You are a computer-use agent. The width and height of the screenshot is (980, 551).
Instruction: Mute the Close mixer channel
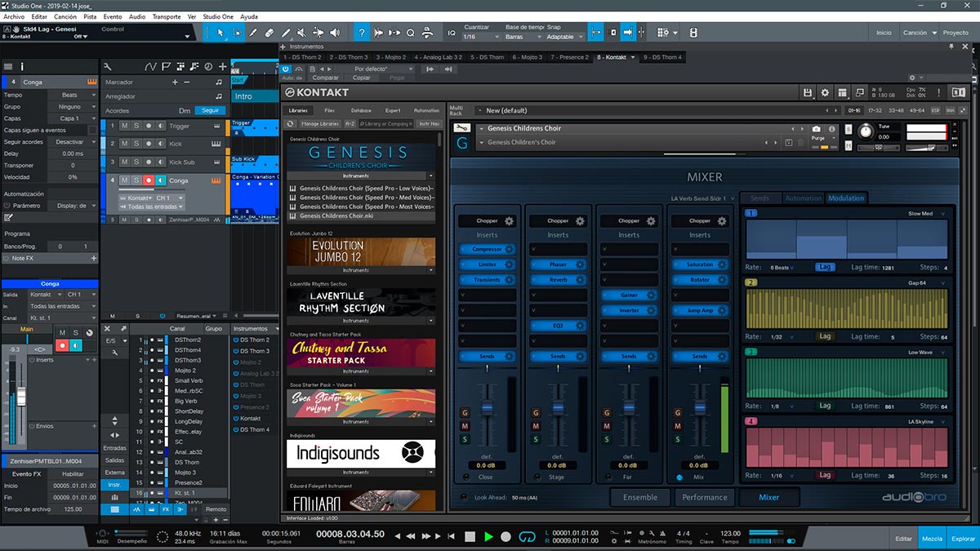pyautogui.click(x=465, y=426)
